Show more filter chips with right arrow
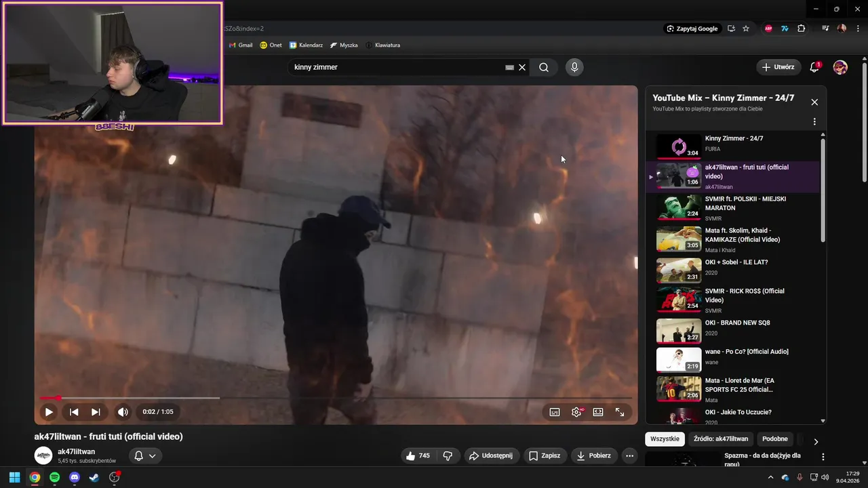Viewport: 868px width, 488px height. click(x=816, y=441)
